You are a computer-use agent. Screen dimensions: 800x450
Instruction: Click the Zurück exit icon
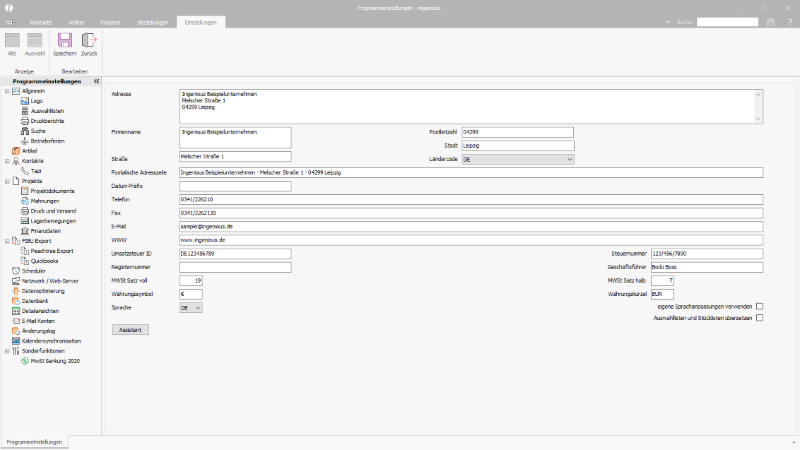pos(89,40)
